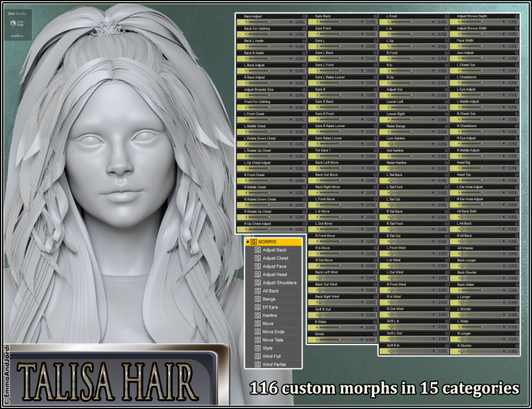Select All Back morph category
532x409 pixels.
pyautogui.click(x=271, y=291)
